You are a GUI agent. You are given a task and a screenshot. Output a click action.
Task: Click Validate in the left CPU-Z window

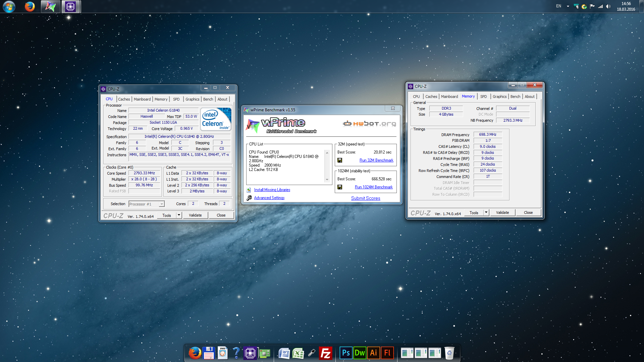pyautogui.click(x=195, y=215)
